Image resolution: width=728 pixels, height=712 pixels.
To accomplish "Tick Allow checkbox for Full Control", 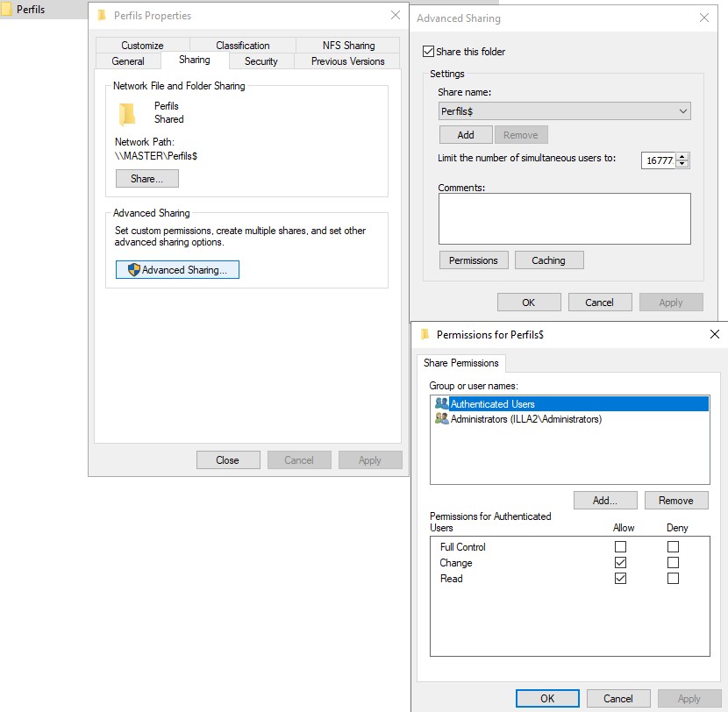I will click(x=621, y=547).
